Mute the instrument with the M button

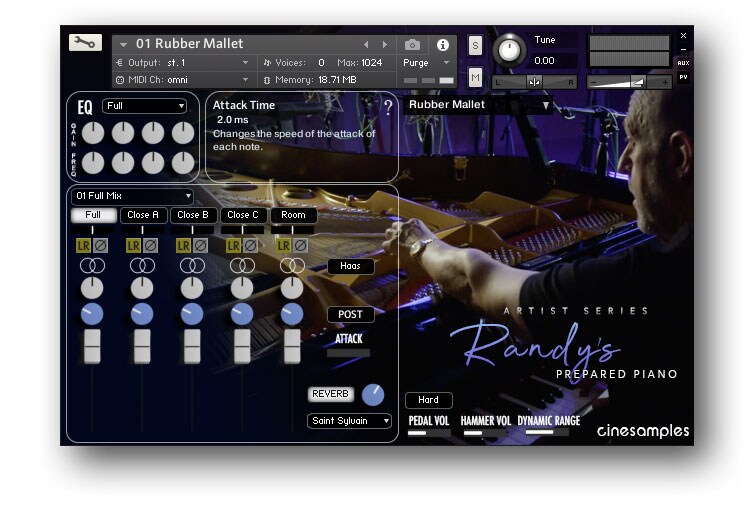(475, 77)
